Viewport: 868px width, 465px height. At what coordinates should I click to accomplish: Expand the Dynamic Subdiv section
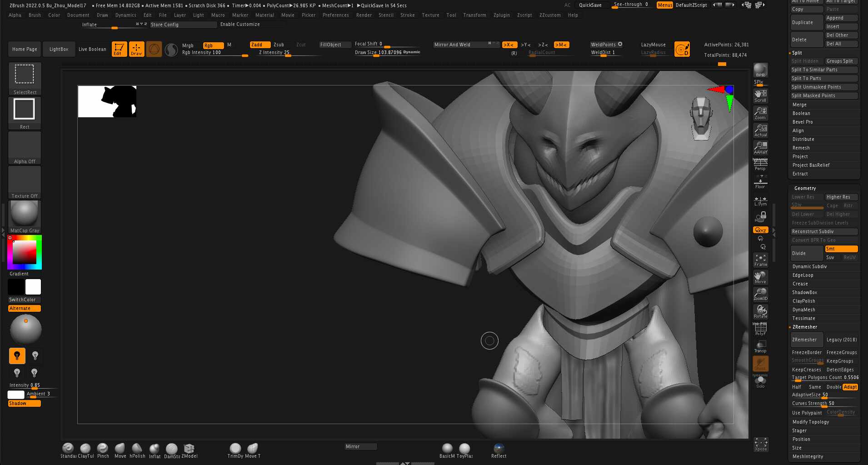click(809, 266)
